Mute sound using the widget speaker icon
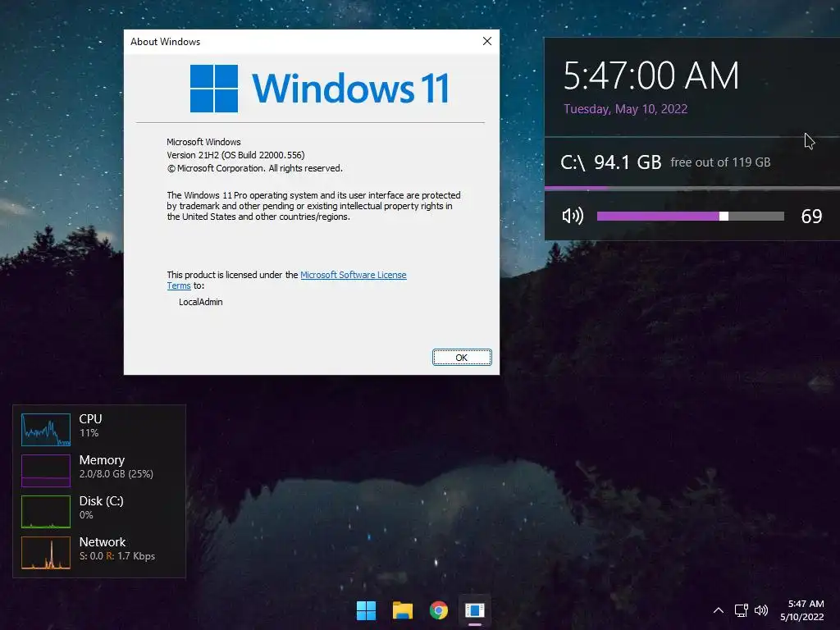 pyautogui.click(x=572, y=216)
